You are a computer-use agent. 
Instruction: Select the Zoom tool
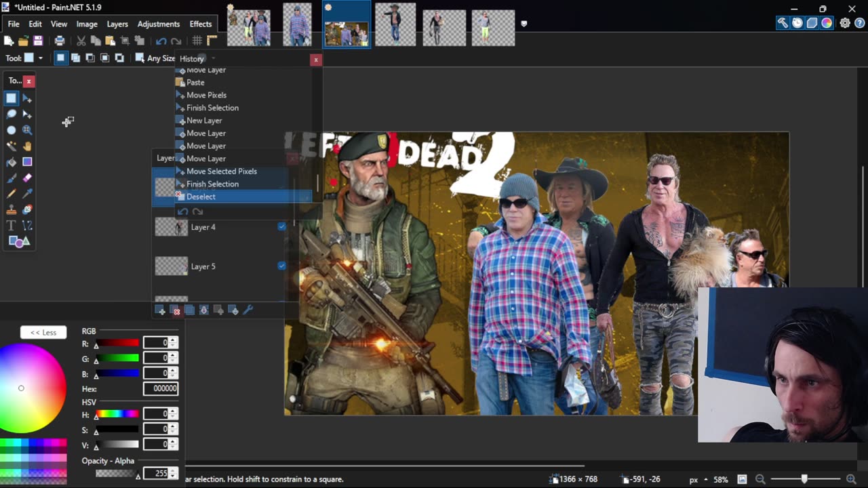tap(27, 130)
